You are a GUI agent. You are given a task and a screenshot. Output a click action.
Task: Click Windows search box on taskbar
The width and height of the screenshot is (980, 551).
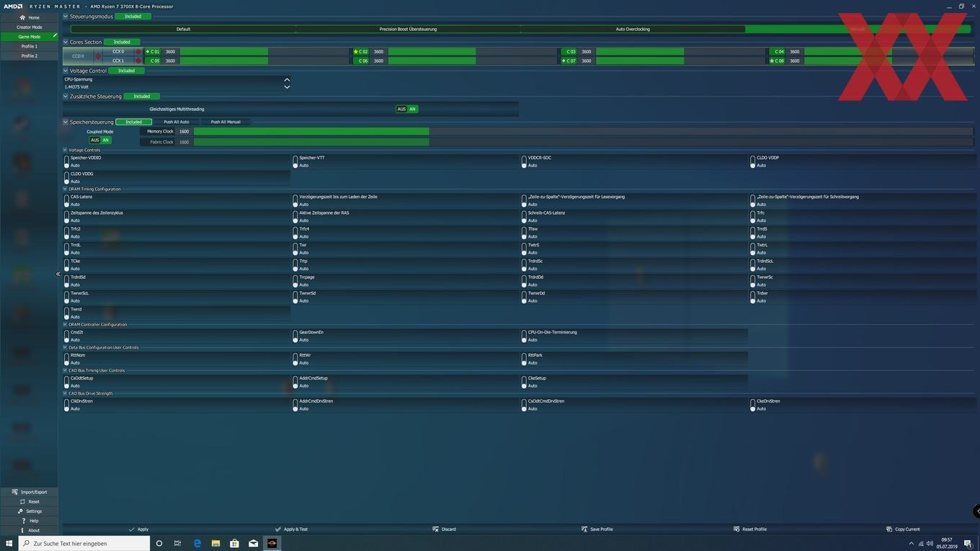pos(84,543)
